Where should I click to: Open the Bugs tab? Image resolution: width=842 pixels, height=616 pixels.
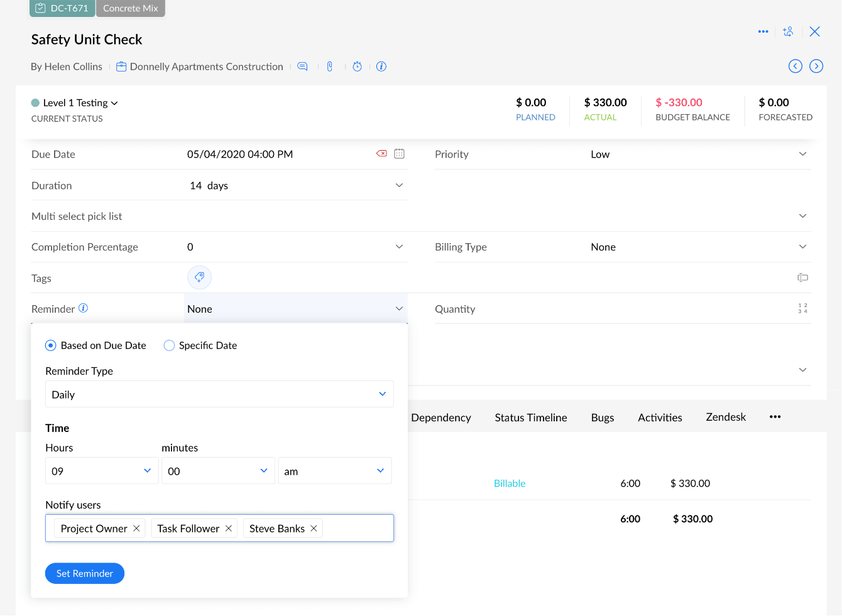tap(602, 417)
